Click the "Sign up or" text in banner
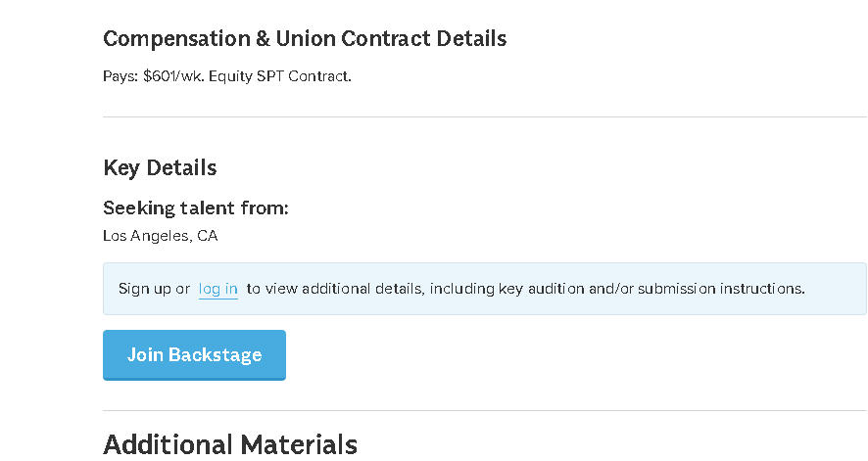The height and width of the screenshot is (461, 868). (154, 289)
